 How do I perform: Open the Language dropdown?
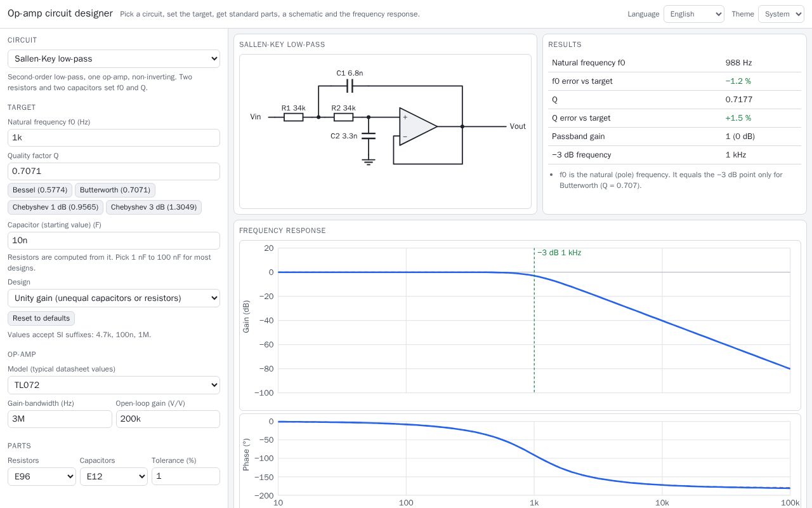click(693, 14)
